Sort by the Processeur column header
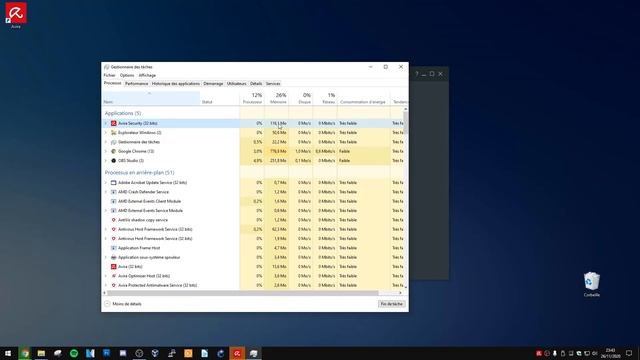 pos(252,98)
